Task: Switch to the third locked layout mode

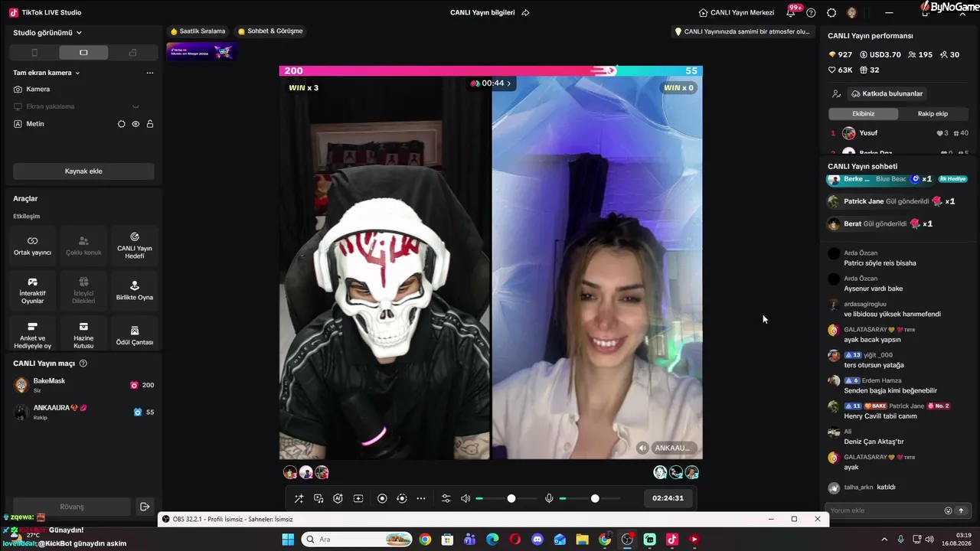Action: tap(132, 53)
